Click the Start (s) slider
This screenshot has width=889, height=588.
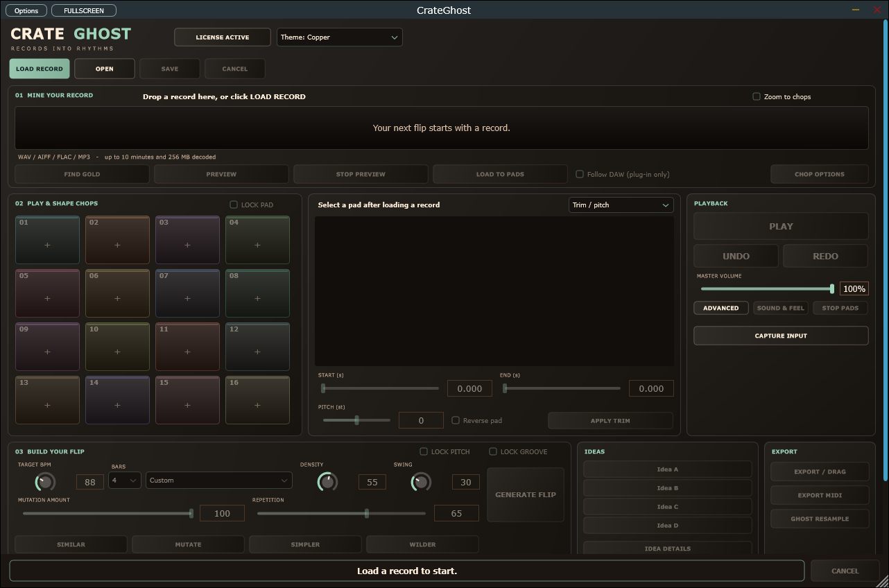pos(380,388)
